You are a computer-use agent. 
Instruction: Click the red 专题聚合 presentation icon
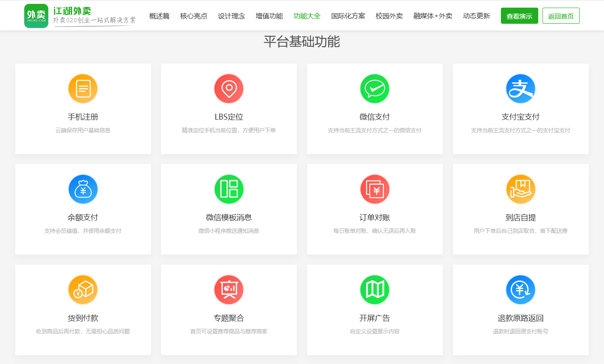coord(229,290)
